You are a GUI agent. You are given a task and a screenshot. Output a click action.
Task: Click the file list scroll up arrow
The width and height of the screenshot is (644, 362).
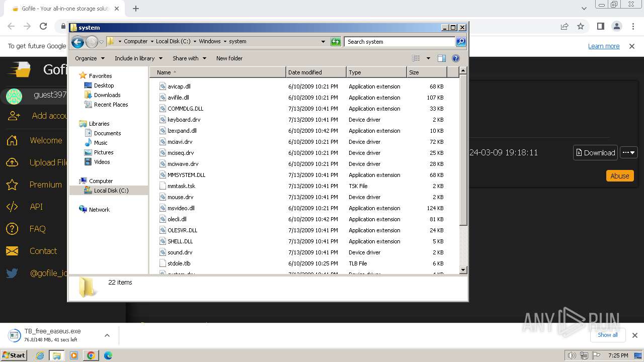coord(463,71)
